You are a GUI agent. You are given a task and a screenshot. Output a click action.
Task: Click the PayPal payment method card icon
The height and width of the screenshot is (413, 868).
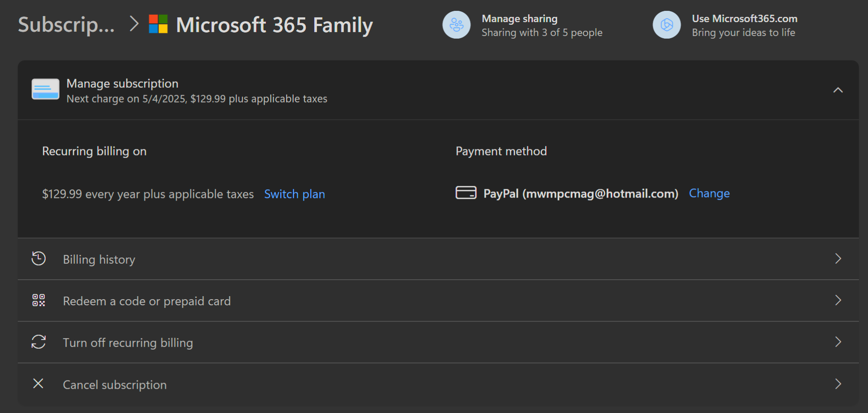tap(466, 193)
